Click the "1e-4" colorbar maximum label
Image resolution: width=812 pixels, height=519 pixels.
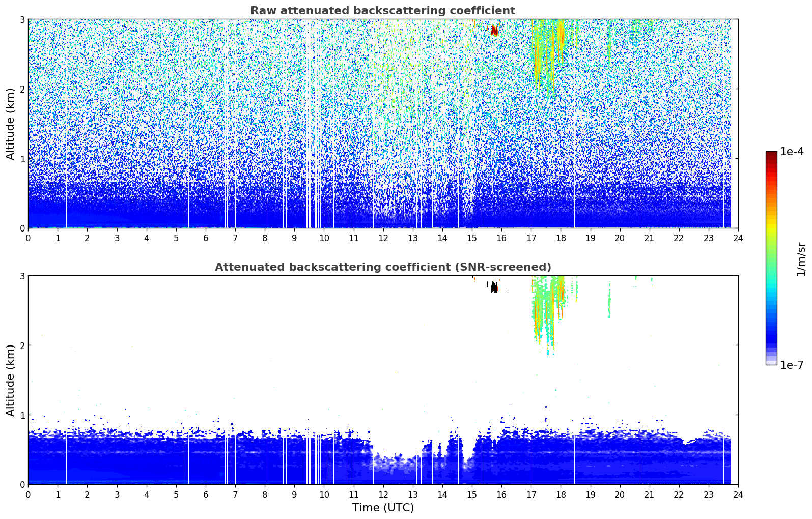click(x=792, y=152)
